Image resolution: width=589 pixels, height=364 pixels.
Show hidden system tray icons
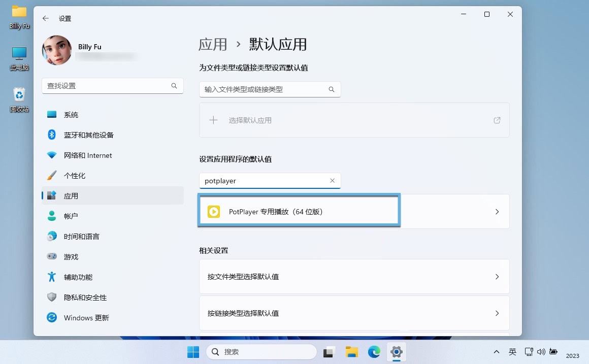[x=496, y=352]
